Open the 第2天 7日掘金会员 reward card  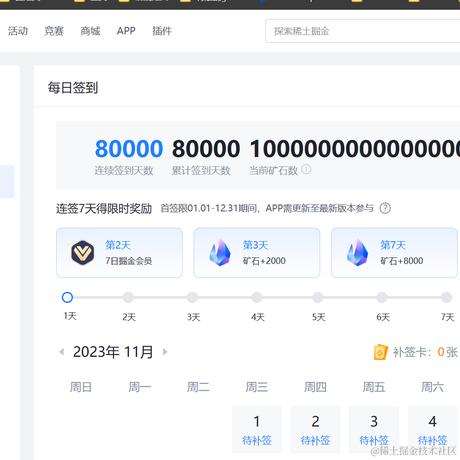pos(119,253)
